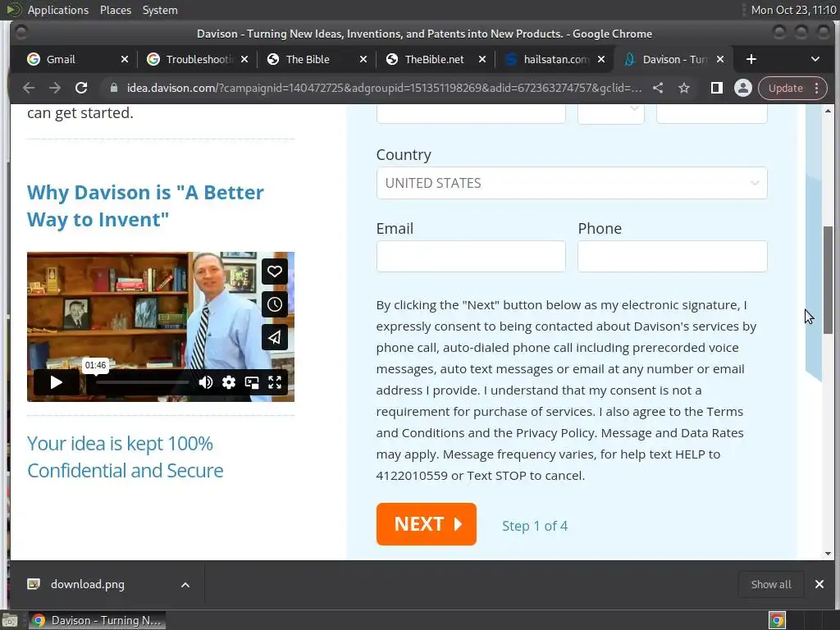Open a new browser tab
Viewport: 840px width, 630px height.
(751, 59)
